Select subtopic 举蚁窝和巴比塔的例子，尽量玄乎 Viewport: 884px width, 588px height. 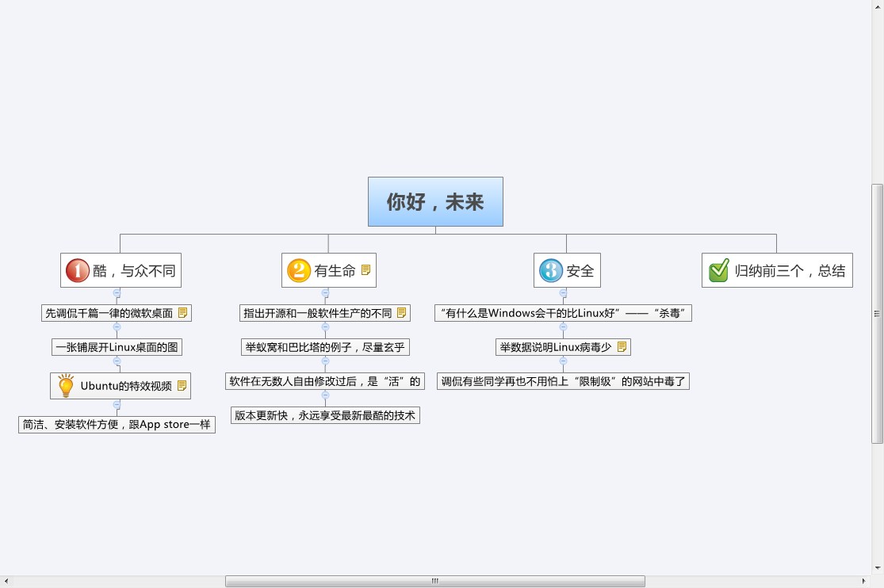point(325,347)
